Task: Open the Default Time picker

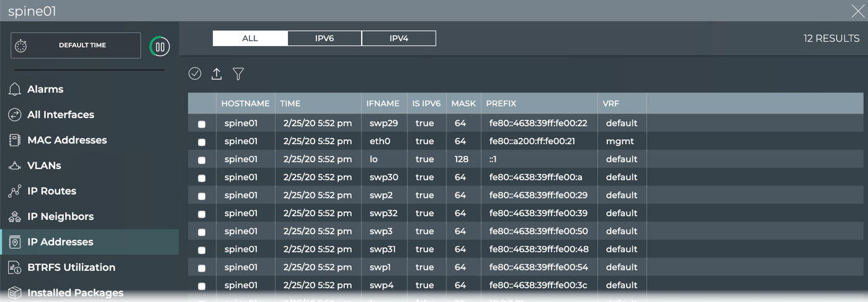Action: (76, 45)
